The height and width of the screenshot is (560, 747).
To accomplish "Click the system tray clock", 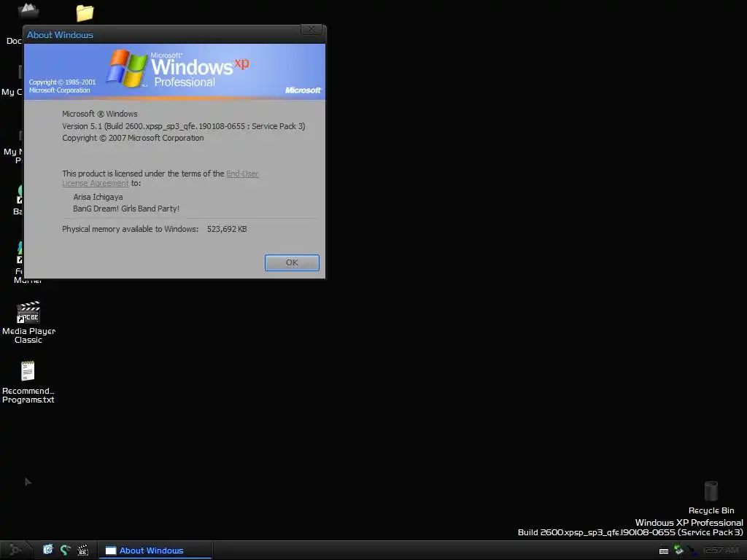I will pyautogui.click(x=721, y=550).
